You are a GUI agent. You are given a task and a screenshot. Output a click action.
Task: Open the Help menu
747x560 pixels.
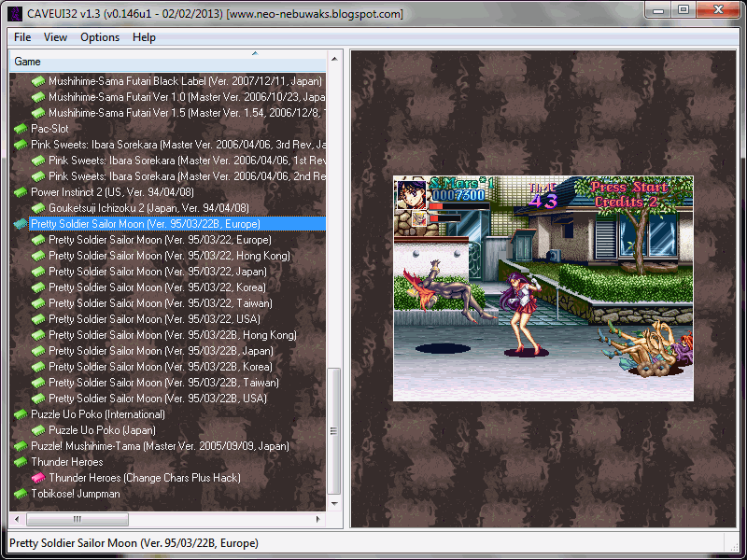(x=144, y=37)
